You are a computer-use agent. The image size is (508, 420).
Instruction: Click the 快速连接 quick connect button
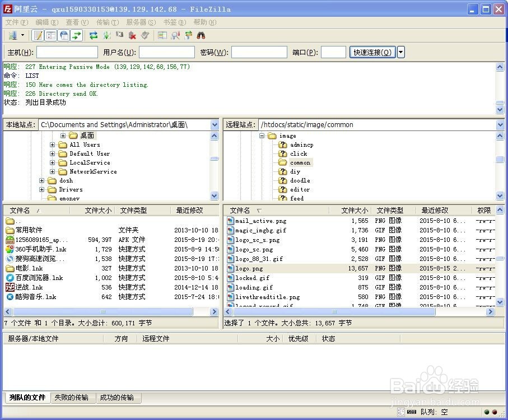372,52
